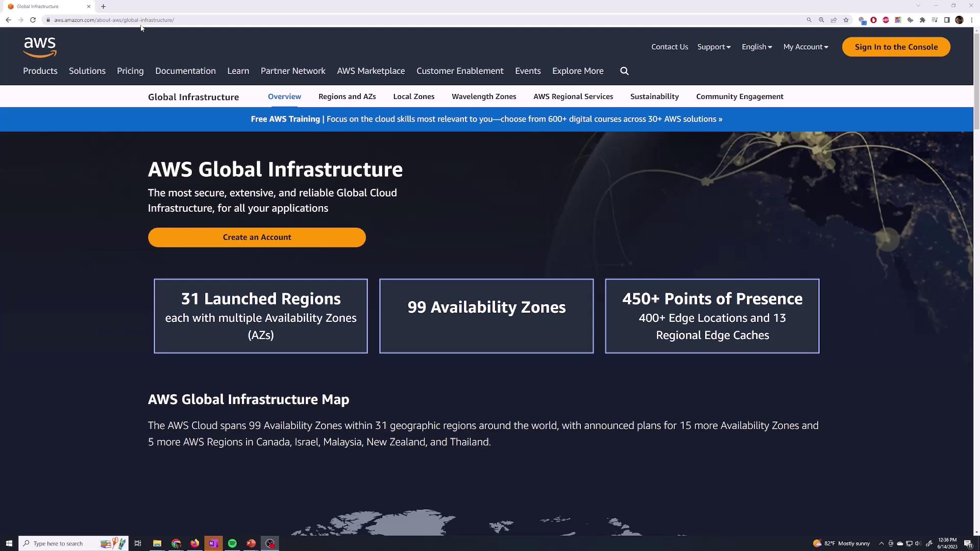Viewport: 980px width, 551px height.
Task: Open Chrome side panel icon
Action: pos(947,20)
